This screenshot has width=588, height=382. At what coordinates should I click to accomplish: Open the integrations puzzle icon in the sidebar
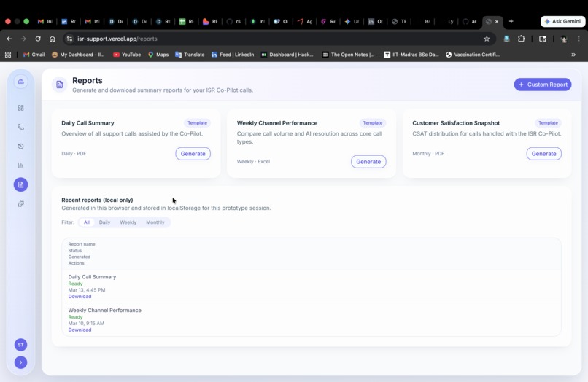click(20, 204)
